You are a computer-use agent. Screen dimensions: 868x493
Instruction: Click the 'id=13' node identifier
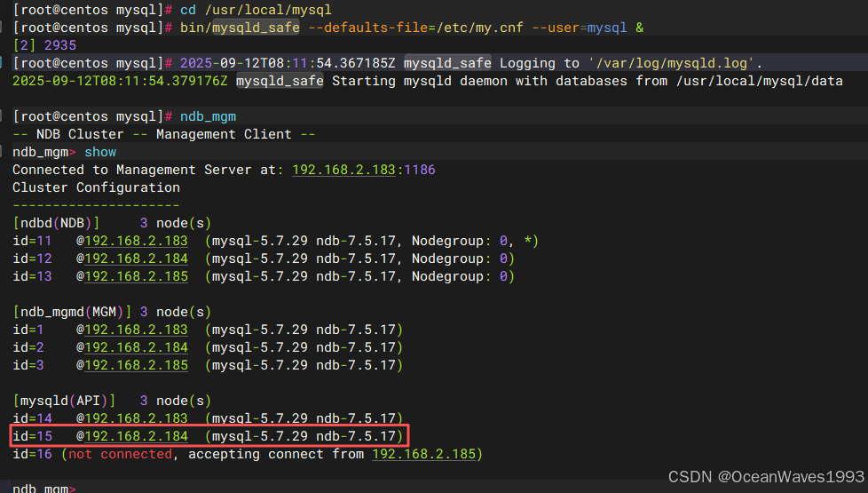(32, 276)
